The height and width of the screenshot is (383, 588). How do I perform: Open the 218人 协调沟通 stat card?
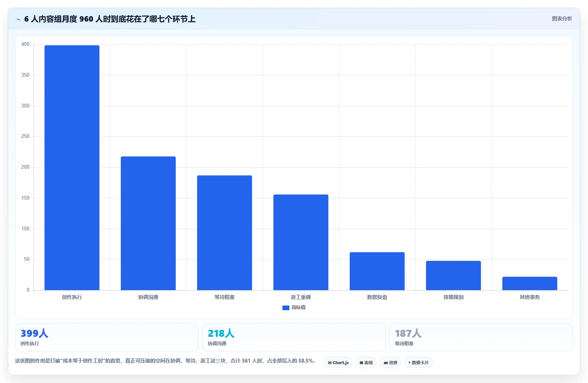click(x=294, y=337)
